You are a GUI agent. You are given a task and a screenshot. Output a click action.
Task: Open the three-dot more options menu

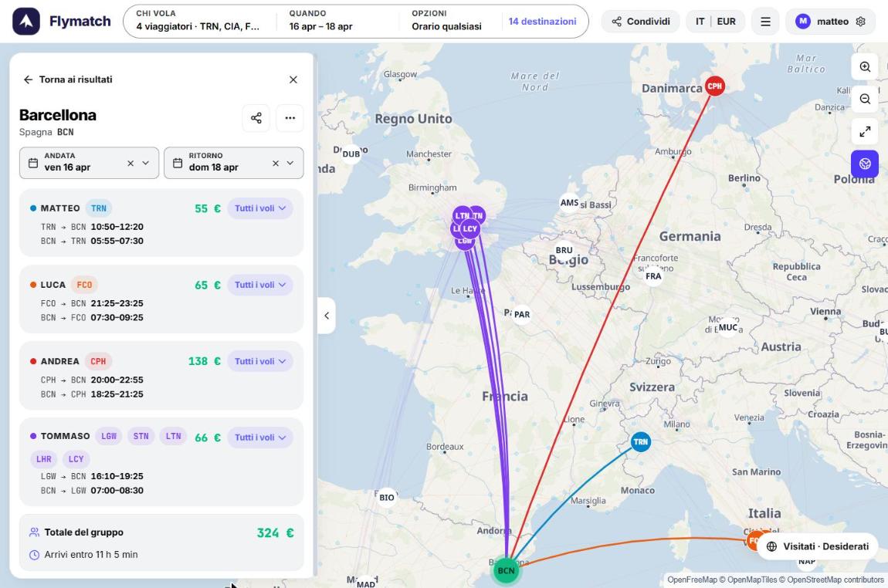coord(290,118)
